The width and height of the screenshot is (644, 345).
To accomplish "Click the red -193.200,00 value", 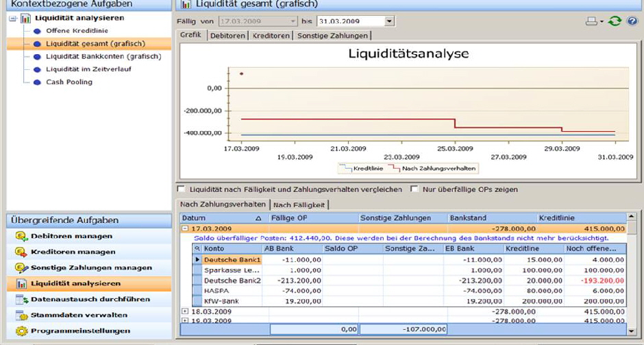I will coord(602,281).
